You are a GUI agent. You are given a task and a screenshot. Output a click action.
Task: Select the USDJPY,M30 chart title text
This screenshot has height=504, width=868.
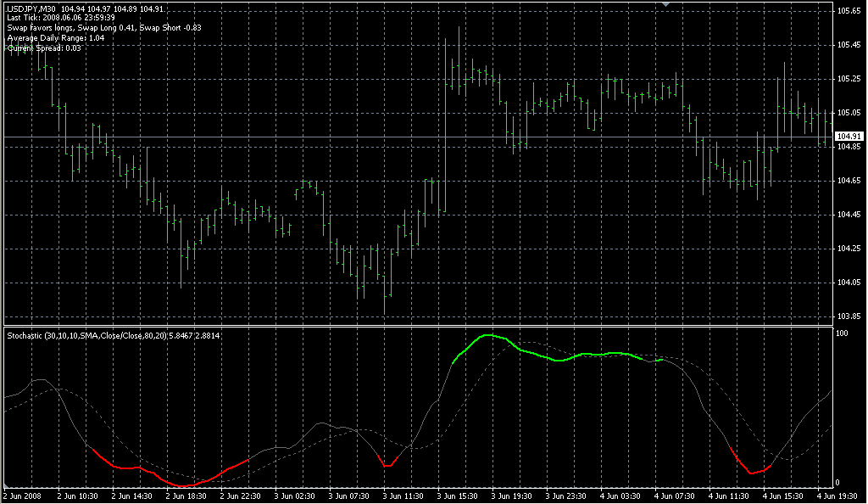pos(31,8)
